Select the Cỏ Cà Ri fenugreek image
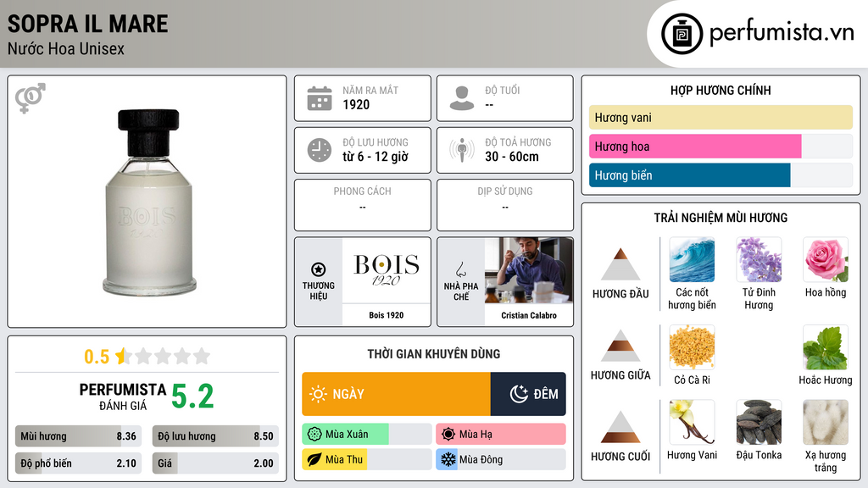 tap(692, 347)
